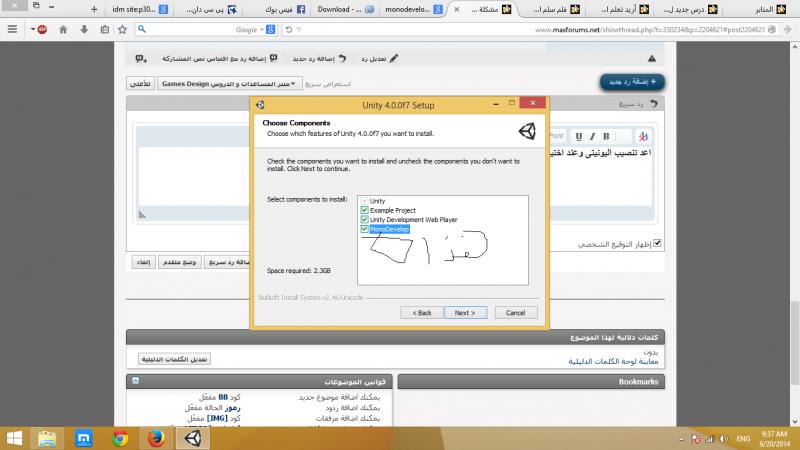Click إلغاء cancel button below editor
Image resolution: width=800 pixels, height=450 pixels.
(143, 262)
